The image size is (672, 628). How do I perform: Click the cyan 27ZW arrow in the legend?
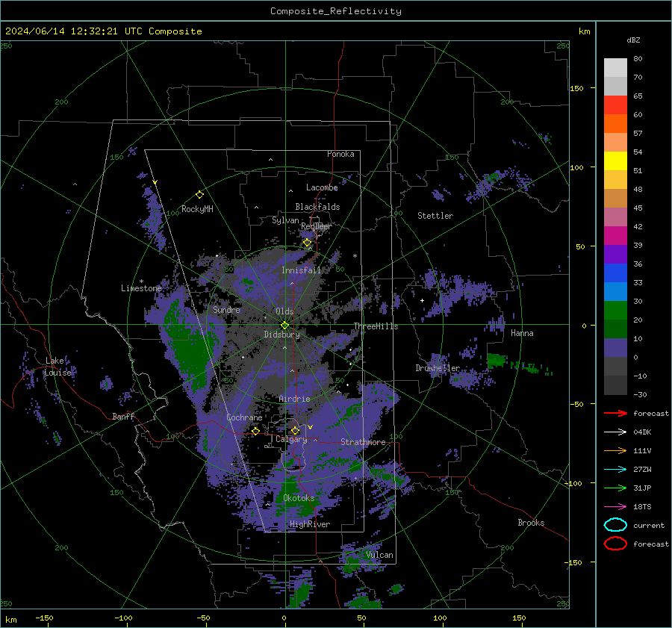coord(615,470)
